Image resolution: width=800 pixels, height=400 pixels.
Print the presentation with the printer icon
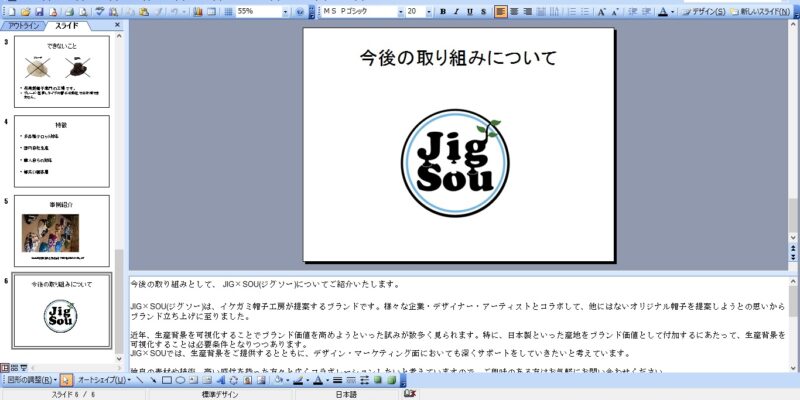(69, 12)
